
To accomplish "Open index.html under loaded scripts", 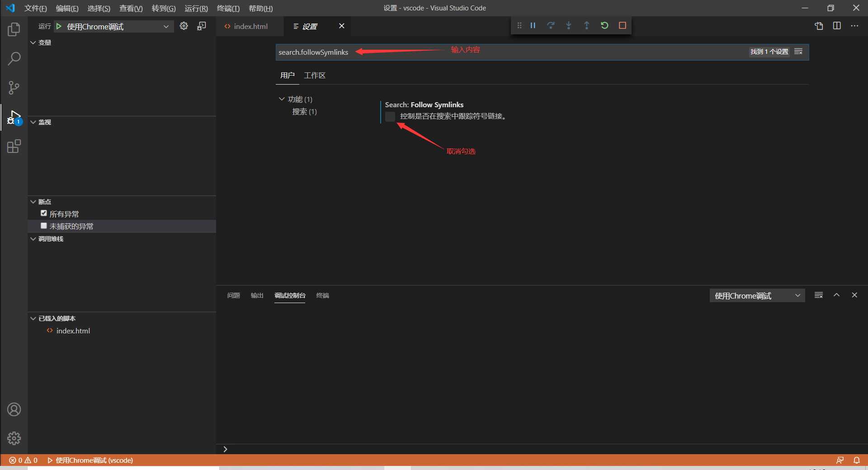I will click(73, 331).
